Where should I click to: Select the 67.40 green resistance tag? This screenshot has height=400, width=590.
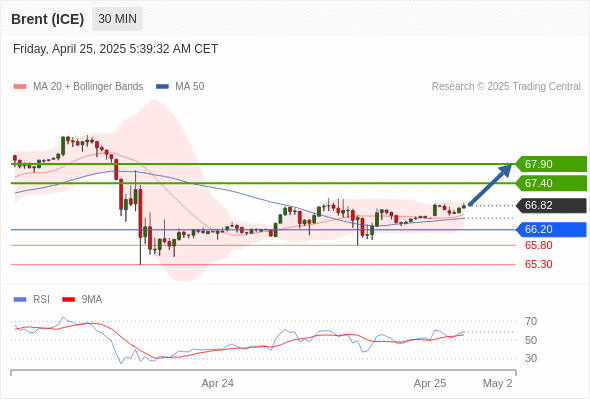[551, 183]
